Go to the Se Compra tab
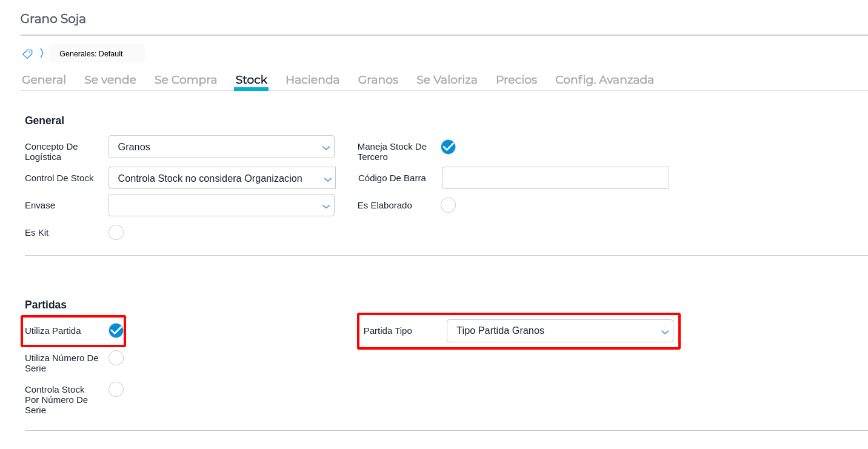This screenshot has width=868, height=449. pyautogui.click(x=185, y=80)
